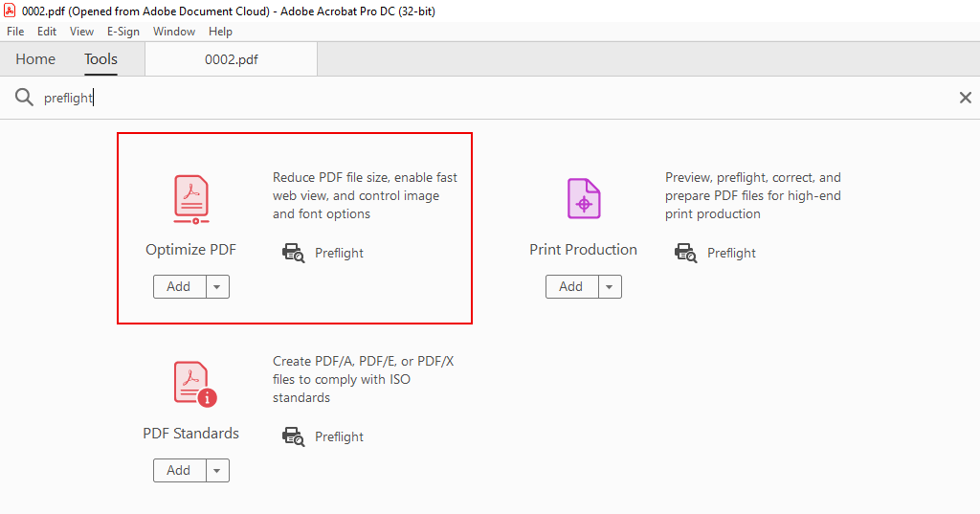Add the Print Production tool
The image size is (980, 514).
[571, 287]
